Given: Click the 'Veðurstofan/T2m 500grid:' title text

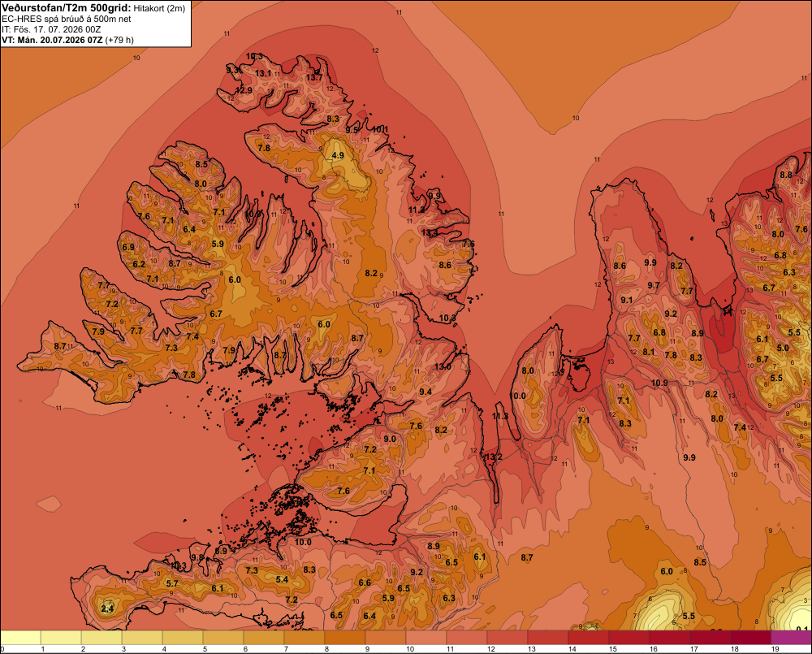Looking at the screenshot, I should click(67, 8).
